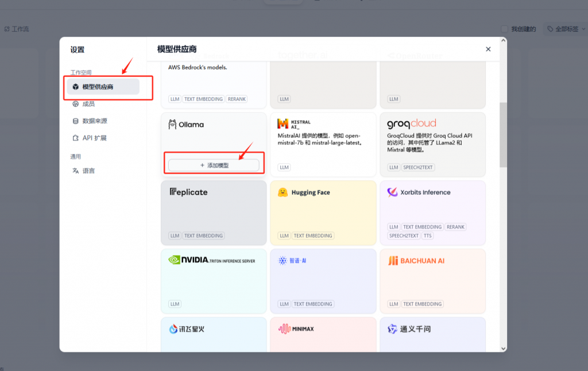The width and height of the screenshot is (588, 371).
Task: Click the RERANK tag on AWS Bedrock card
Action: tap(237, 99)
